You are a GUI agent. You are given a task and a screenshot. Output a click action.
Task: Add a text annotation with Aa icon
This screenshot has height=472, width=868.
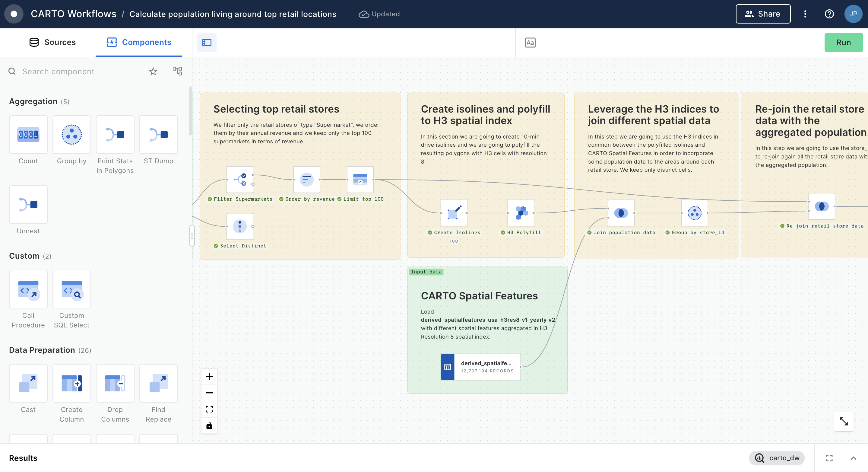pos(530,43)
